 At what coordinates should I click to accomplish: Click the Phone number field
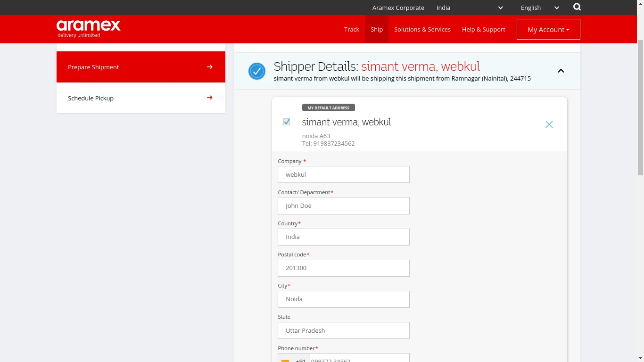tap(359, 358)
